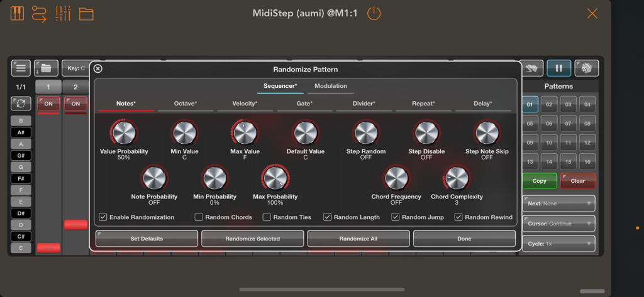
Task: Uncheck the Random Jump checkbox
Action: [x=396, y=217]
